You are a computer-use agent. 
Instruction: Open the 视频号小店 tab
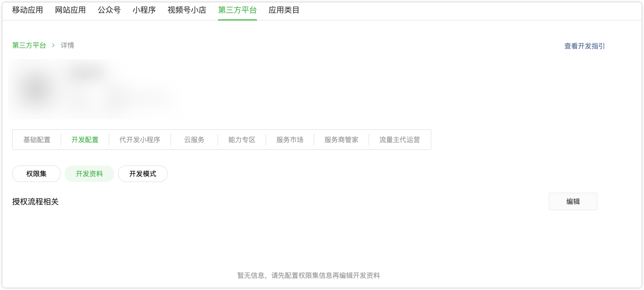(187, 10)
